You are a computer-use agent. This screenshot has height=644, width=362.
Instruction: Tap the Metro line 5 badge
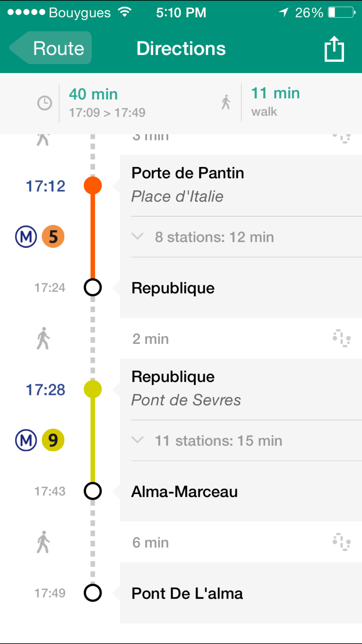click(53, 237)
